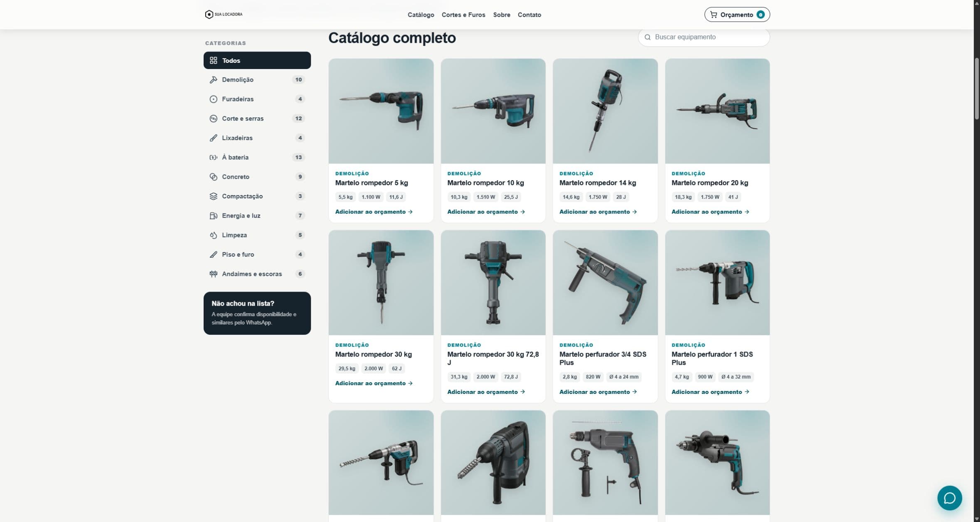Filter by Piso e furo category
Screen dimensions: 980x522
257,254
